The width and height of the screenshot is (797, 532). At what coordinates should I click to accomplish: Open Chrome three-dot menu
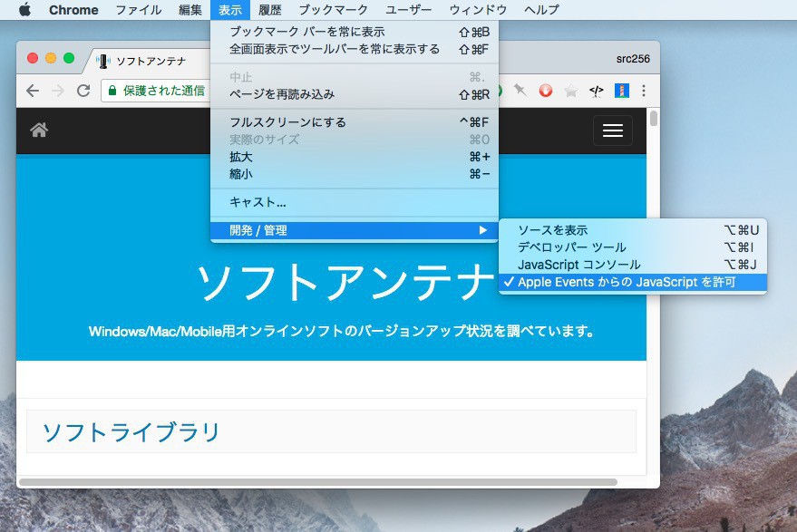click(x=644, y=91)
